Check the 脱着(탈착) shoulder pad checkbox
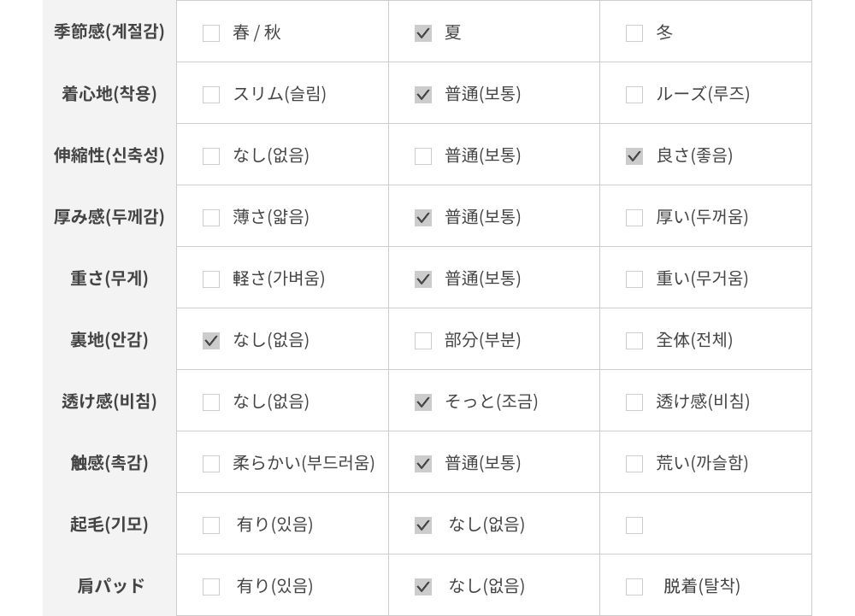Image resolution: width=855 pixels, height=616 pixels. pos(634,587)
